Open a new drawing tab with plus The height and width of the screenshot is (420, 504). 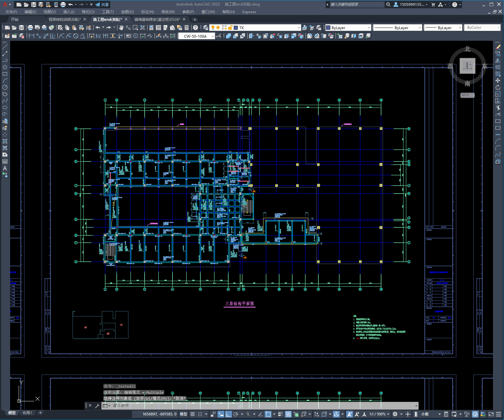pyautogui.click(x=195, y=20)
